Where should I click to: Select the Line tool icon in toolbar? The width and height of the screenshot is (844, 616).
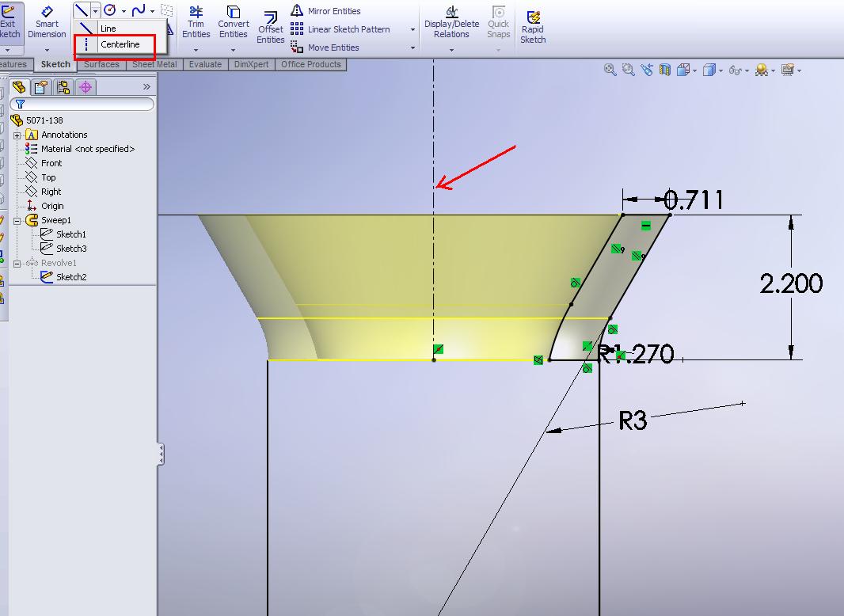[x=82, y=10]
